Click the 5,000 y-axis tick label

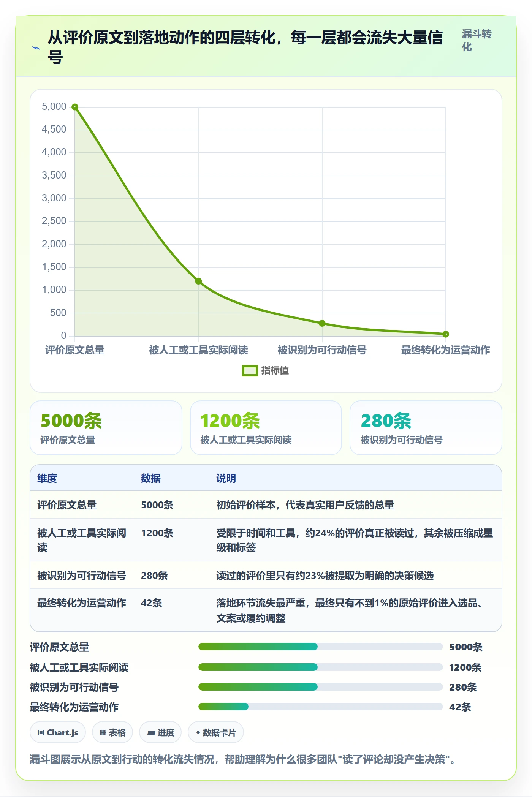(54, 106)
